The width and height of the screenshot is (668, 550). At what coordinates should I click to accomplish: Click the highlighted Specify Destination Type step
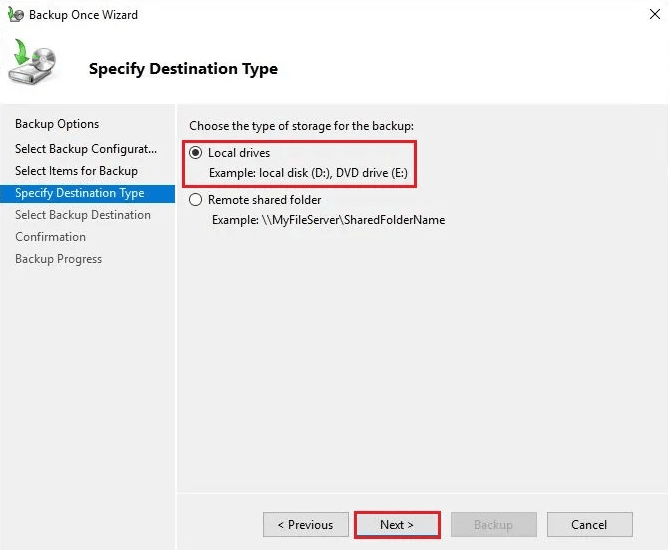point(80,193)
